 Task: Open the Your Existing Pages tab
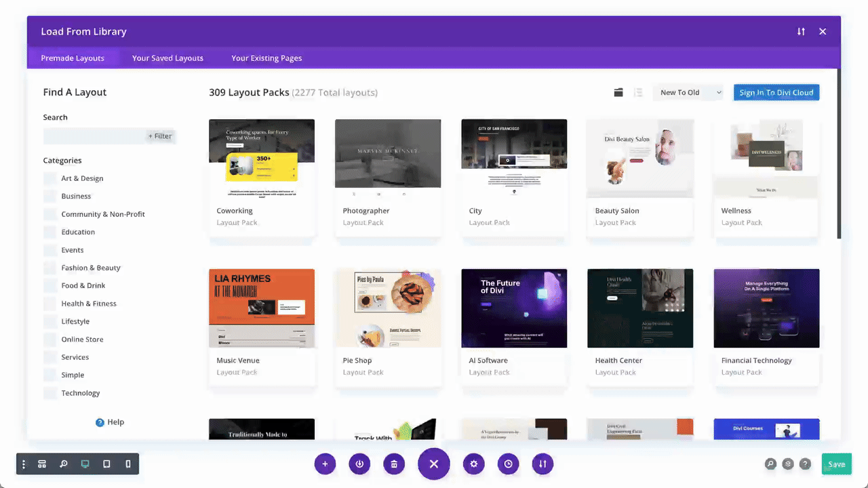(267, 58)
